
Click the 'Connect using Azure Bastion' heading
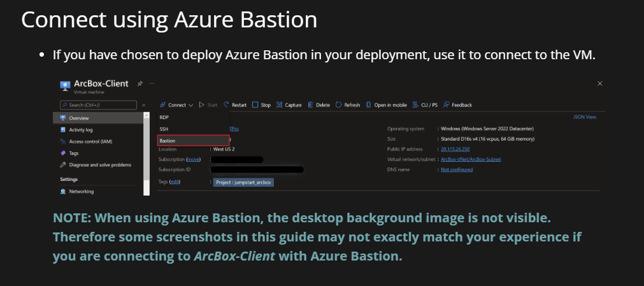(x=169, y=20)
